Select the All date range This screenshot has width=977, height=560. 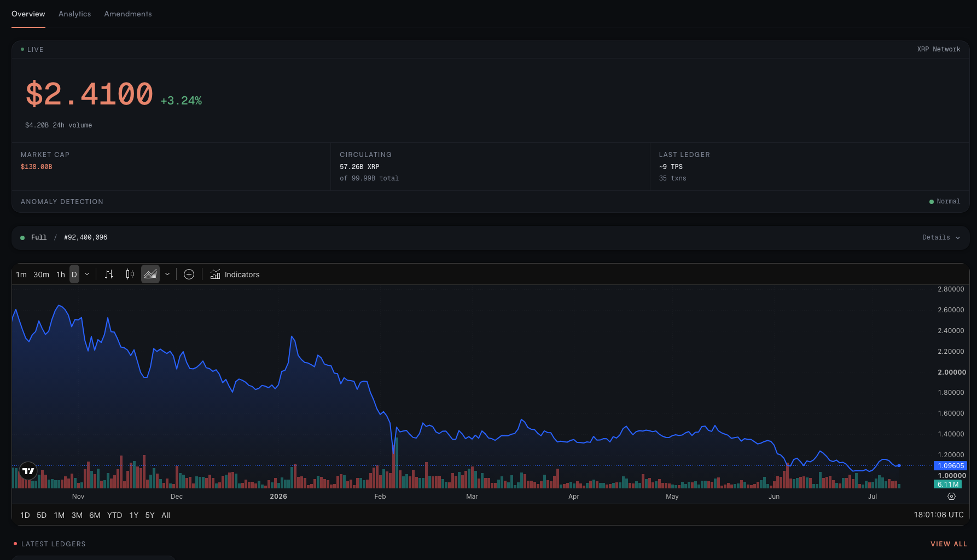pyautogui.click(x=166, y=515)
